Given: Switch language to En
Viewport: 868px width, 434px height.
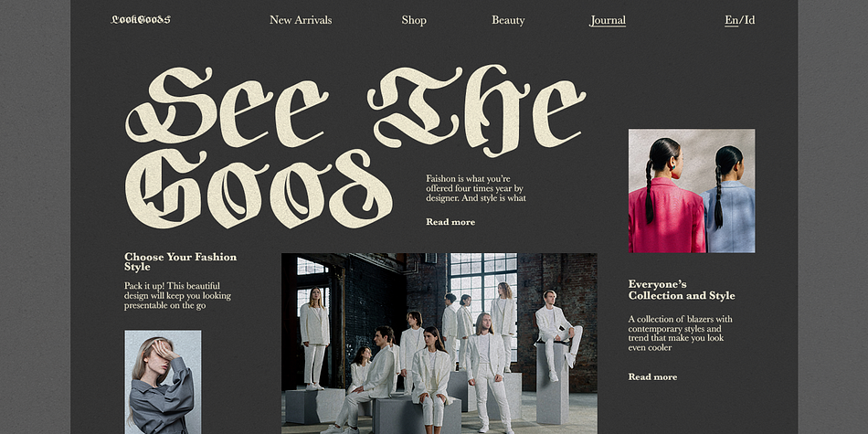Looking at the screenshot, I should pos(731,20).
